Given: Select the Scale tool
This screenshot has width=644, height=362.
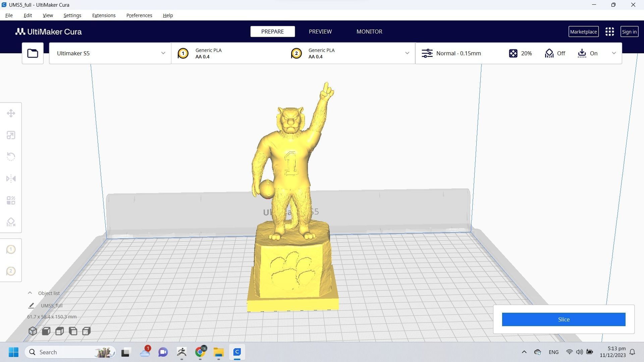Looking at the screenshot, I should [x=11, y=135].
